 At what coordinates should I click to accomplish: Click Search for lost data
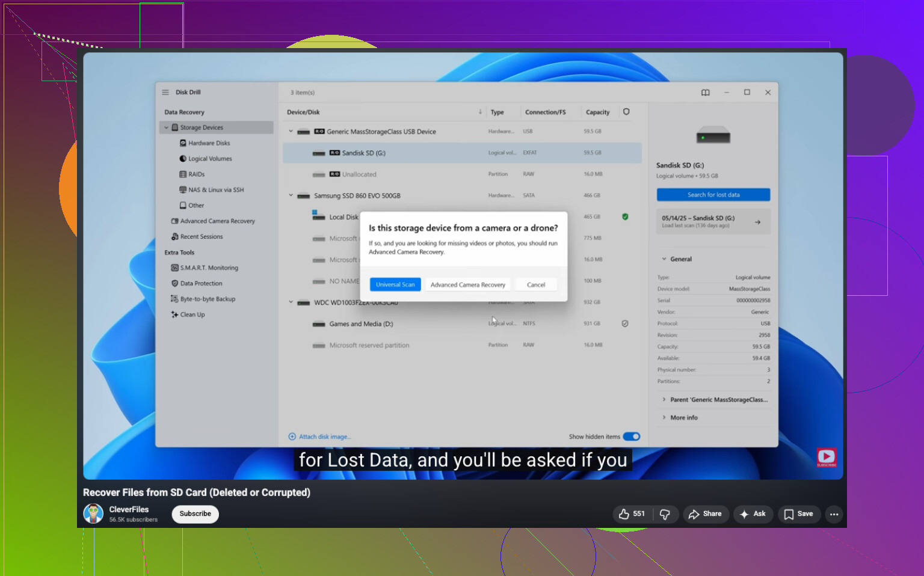point(713,195)
